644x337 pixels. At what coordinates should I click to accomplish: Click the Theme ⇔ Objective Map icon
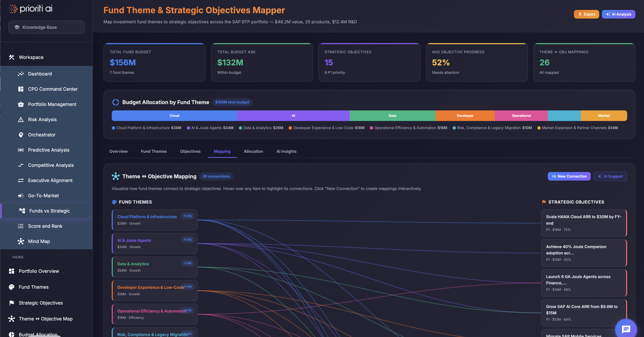pyautogui.click(x=12, y=319)
